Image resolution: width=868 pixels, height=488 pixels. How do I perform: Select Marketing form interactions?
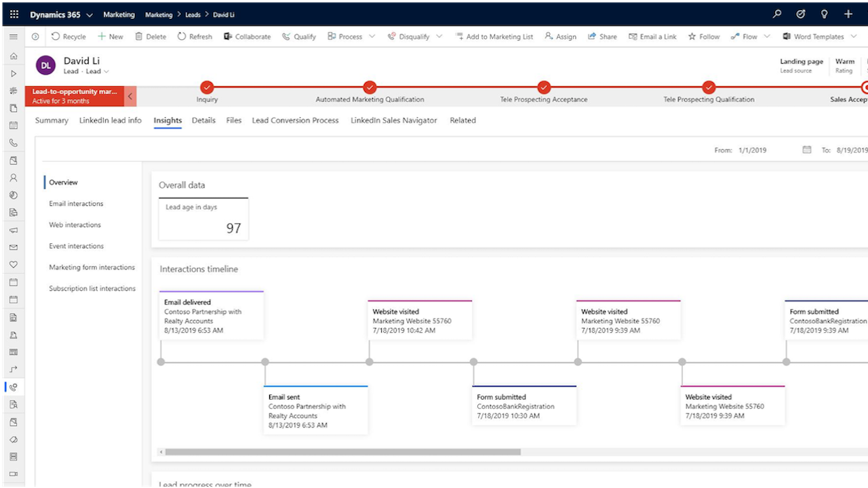pyautogui.click(x=92, y=267)
